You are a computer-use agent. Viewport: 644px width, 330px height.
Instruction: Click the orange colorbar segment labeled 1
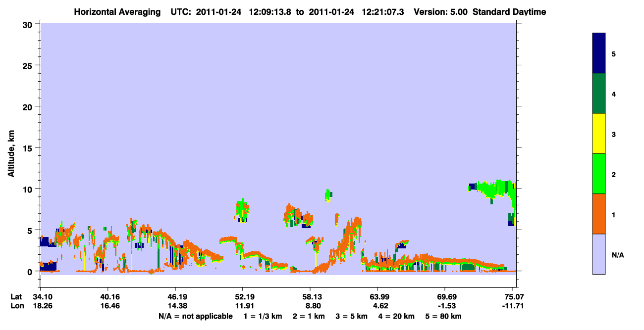click(599, 214)
